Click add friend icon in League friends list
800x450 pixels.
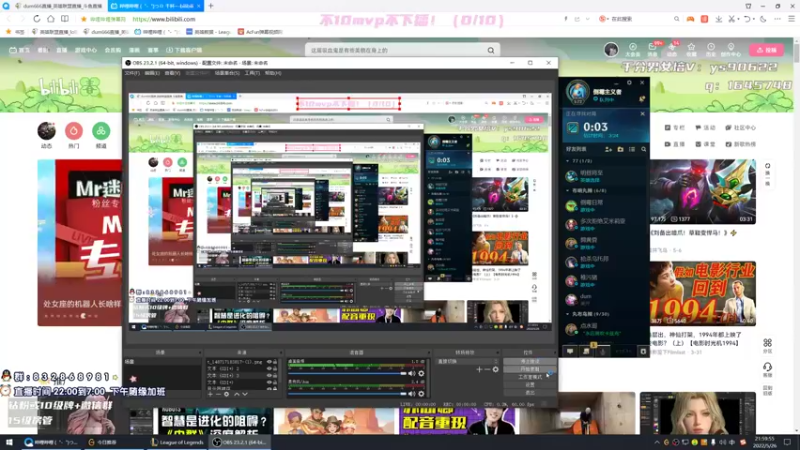click(608, 149)
